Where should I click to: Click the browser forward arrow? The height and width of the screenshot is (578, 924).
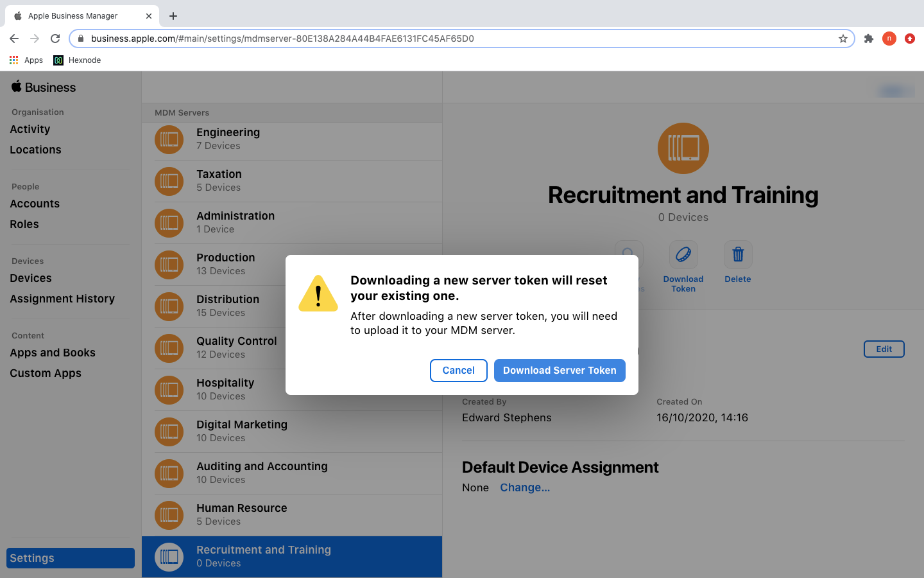pyautogui.click(x=35, y=39)
